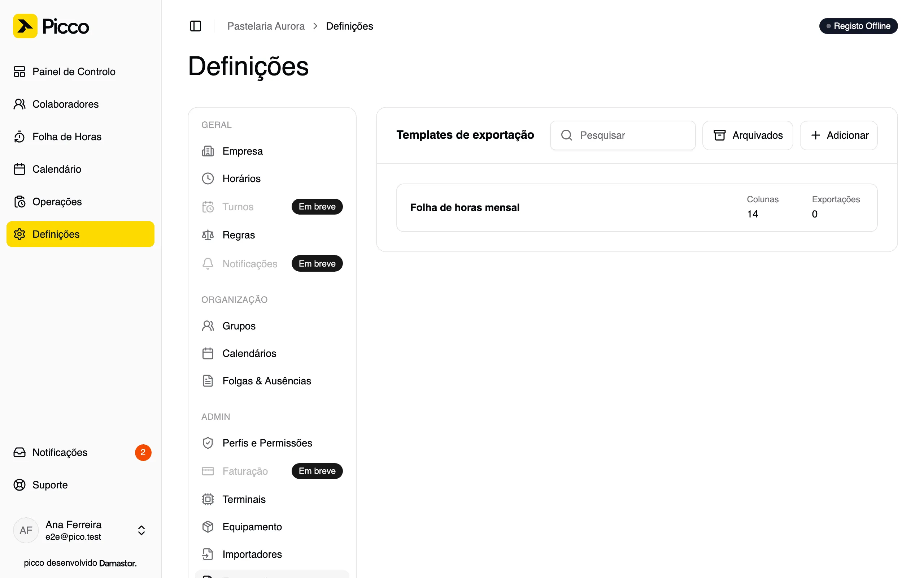This screenshot has height=578, width=924.
Task: Open Calendários settings section
Action: pyautogui.click(x=272, y=353)
